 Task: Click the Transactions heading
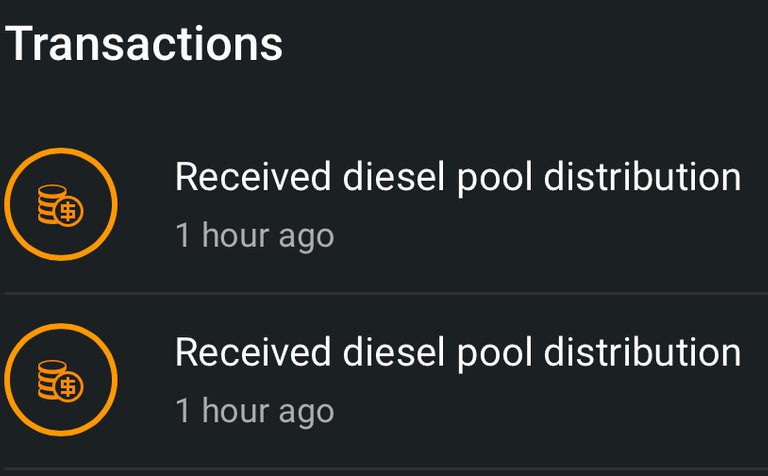[144, 44]
